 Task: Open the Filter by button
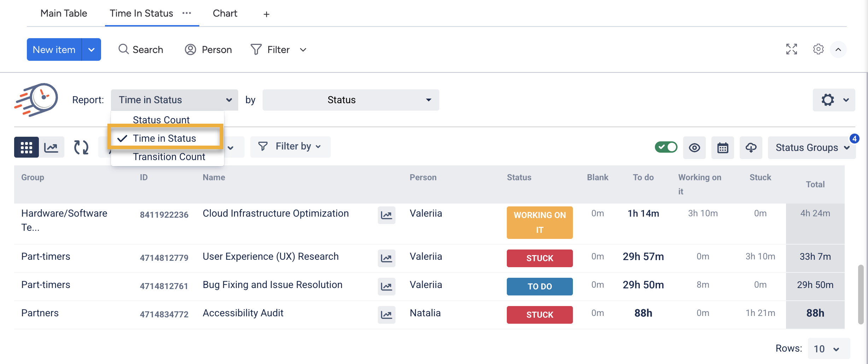click(x=290, y=146)
